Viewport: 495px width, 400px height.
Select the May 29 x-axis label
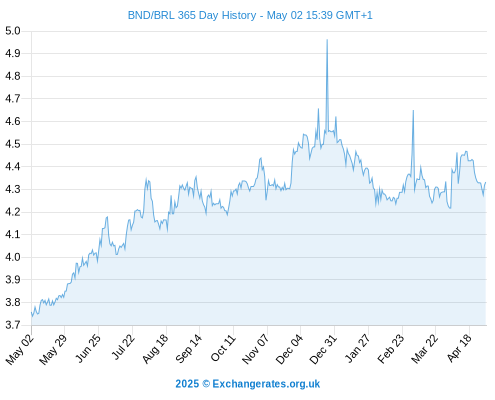tap(53, 349)
